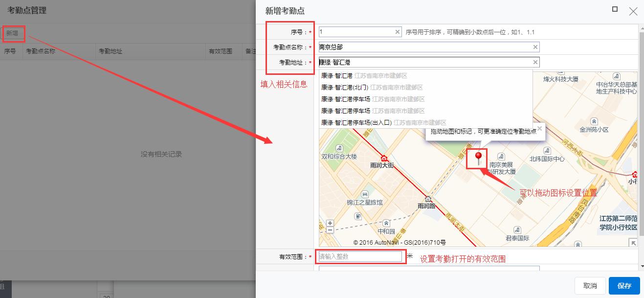
Task: Click 雨润大街 metro station icon
Action: [384, 158]
